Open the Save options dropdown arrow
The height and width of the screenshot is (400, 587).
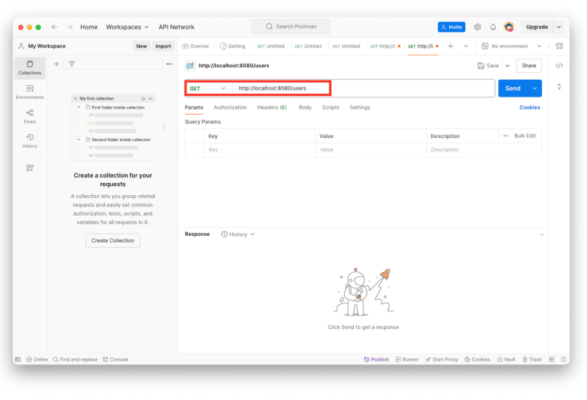pyautogui.click(x=508, y=66)
